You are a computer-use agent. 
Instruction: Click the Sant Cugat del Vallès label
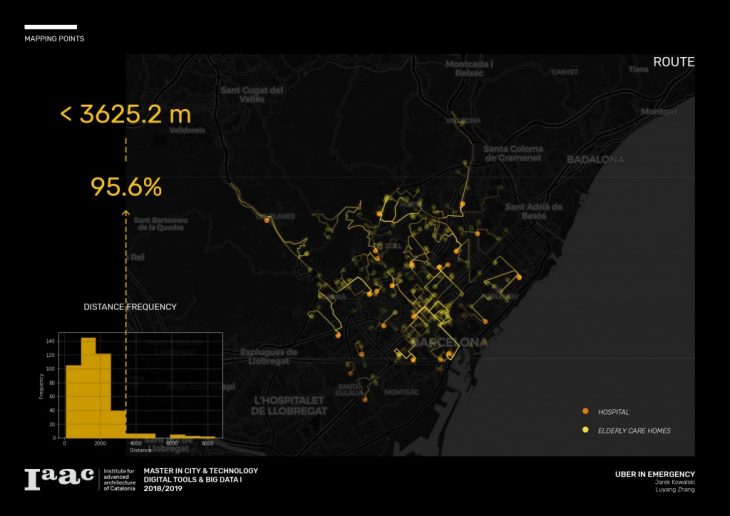253,93
